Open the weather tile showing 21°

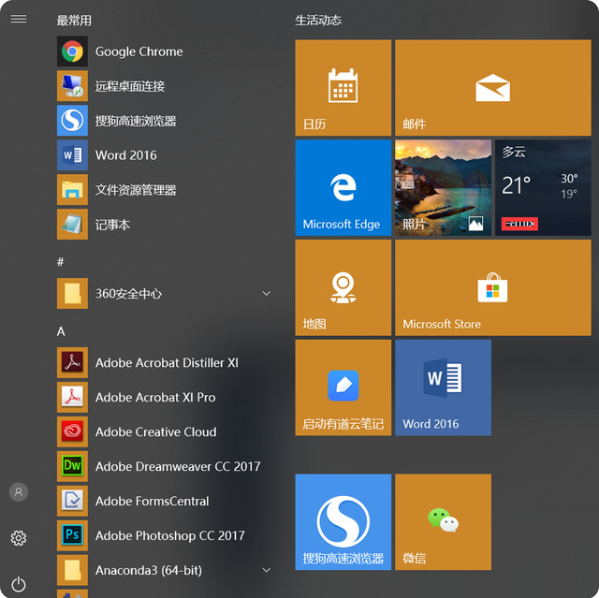click(x=543, y=188)
